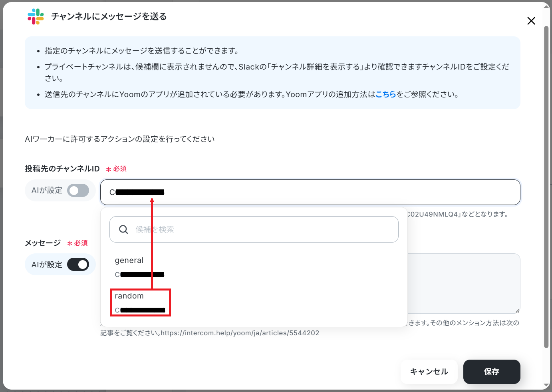Viewport: 552px width, 392px height.
Task: Click the 候補を検索 search box
Action: [x=254, y=229]
